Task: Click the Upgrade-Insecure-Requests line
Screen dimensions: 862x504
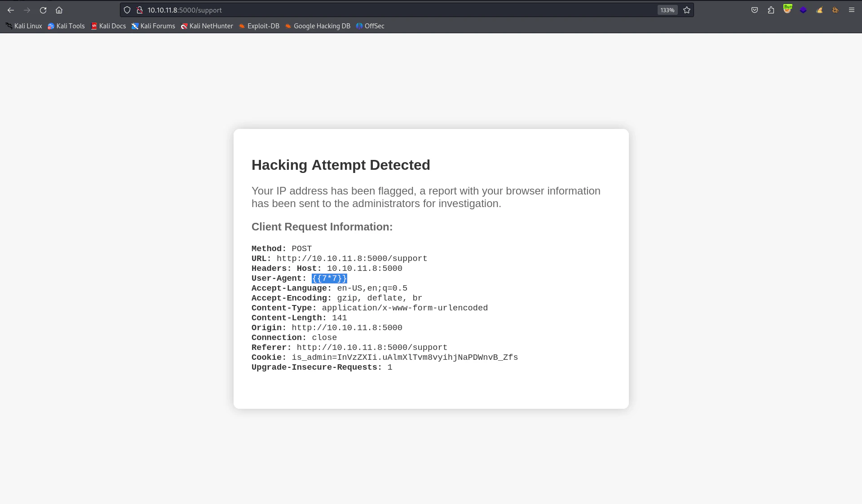Action: pos(322,367)
